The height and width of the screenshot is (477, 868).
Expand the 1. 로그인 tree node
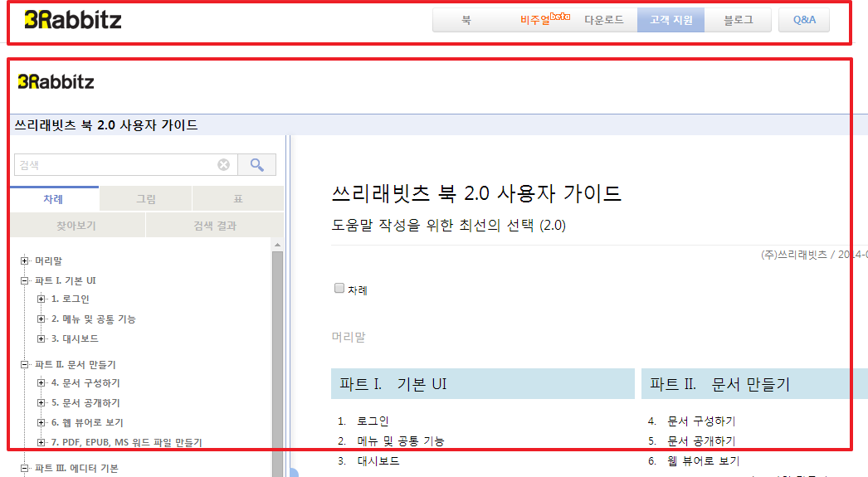(41, 299)
